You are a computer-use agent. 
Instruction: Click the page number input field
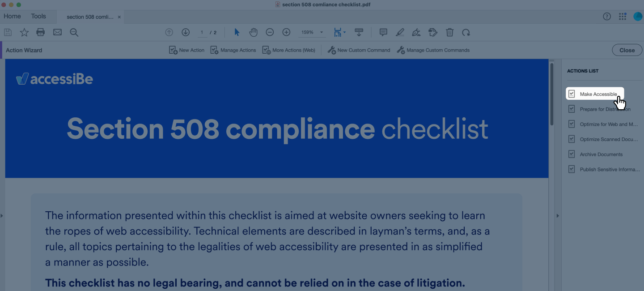click(x=202, y=32)
